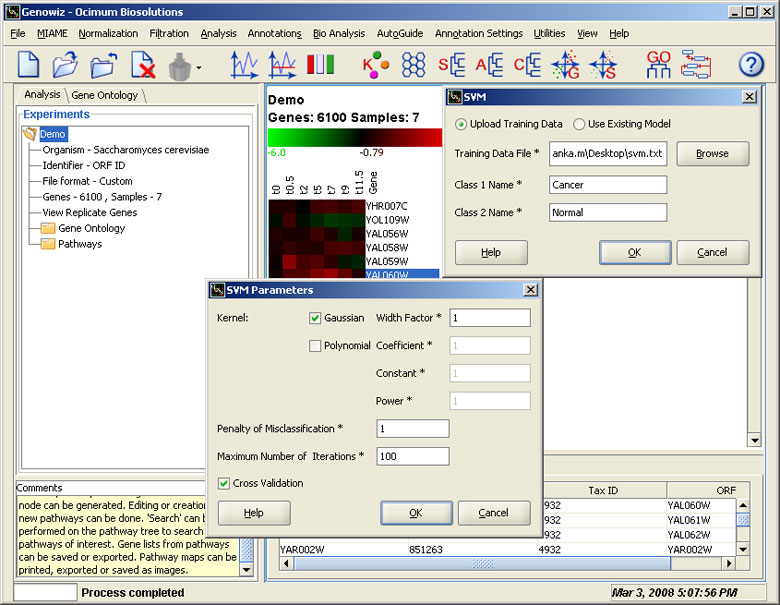Screen dimensions: 780x605
Task: Select Use Existing Model radio button
Action: [579, 124]
